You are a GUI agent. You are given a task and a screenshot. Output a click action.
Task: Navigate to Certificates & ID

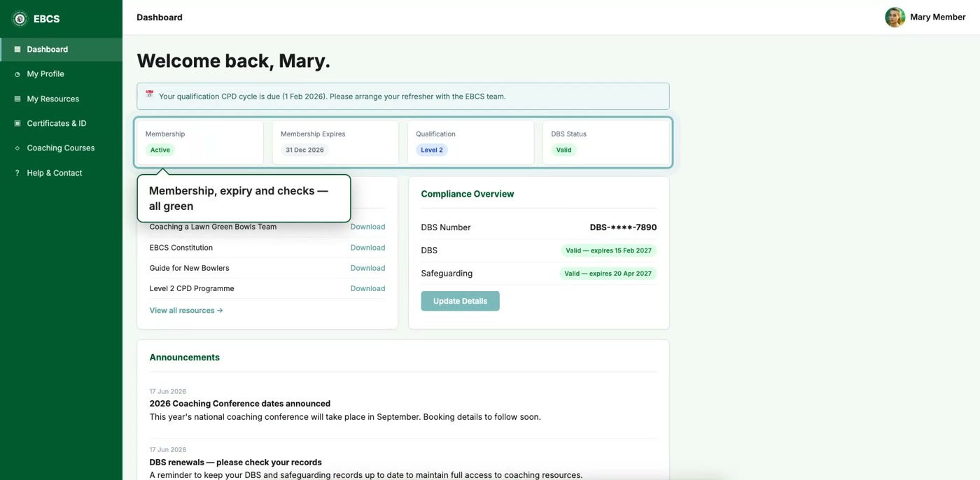point(62,124)
